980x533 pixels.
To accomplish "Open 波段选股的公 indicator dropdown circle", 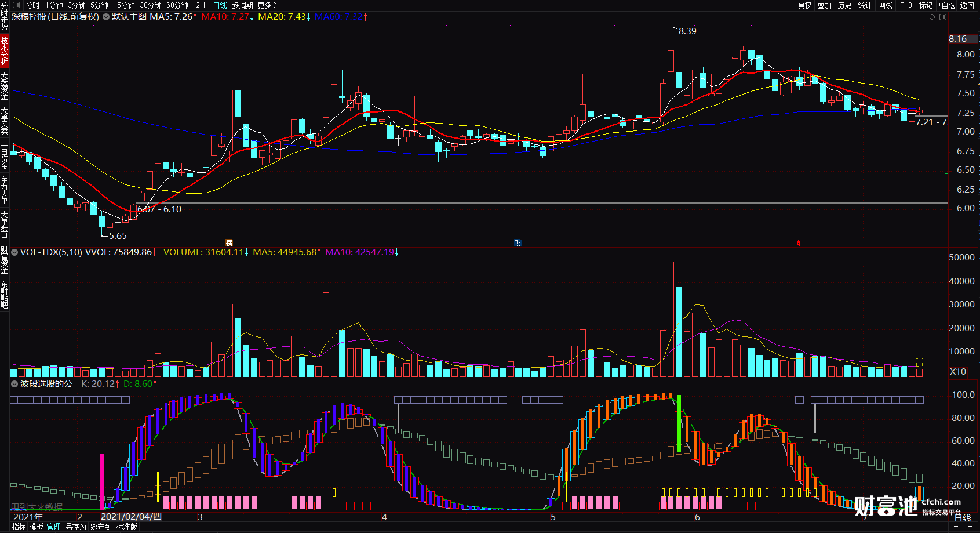I will pos(14,384).
